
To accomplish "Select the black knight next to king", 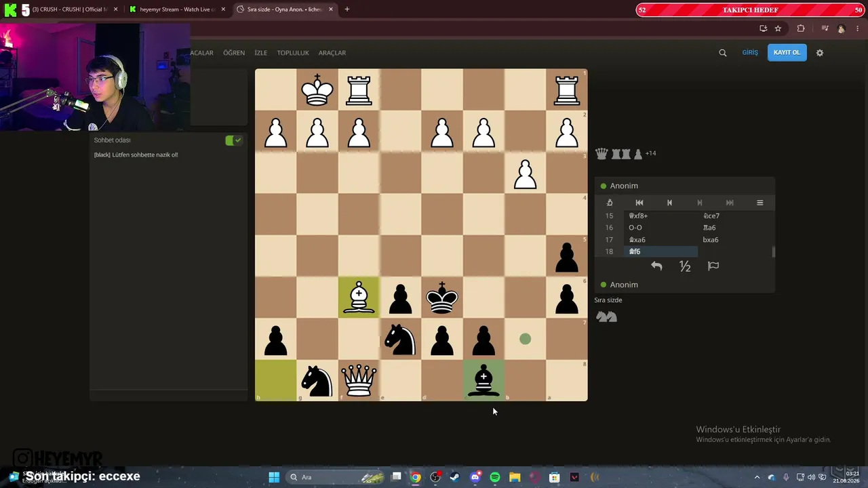I will point(400,339).
